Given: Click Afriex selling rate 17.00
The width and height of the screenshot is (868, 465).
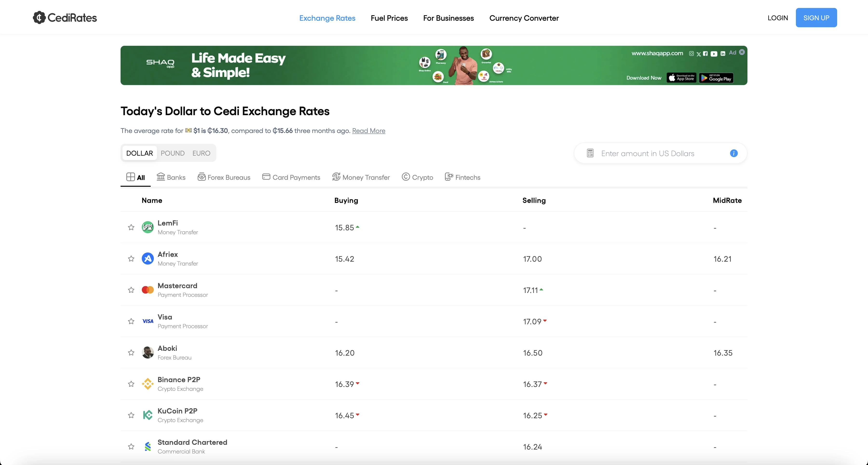Looking at the screenshot, I should click(532, 259).
